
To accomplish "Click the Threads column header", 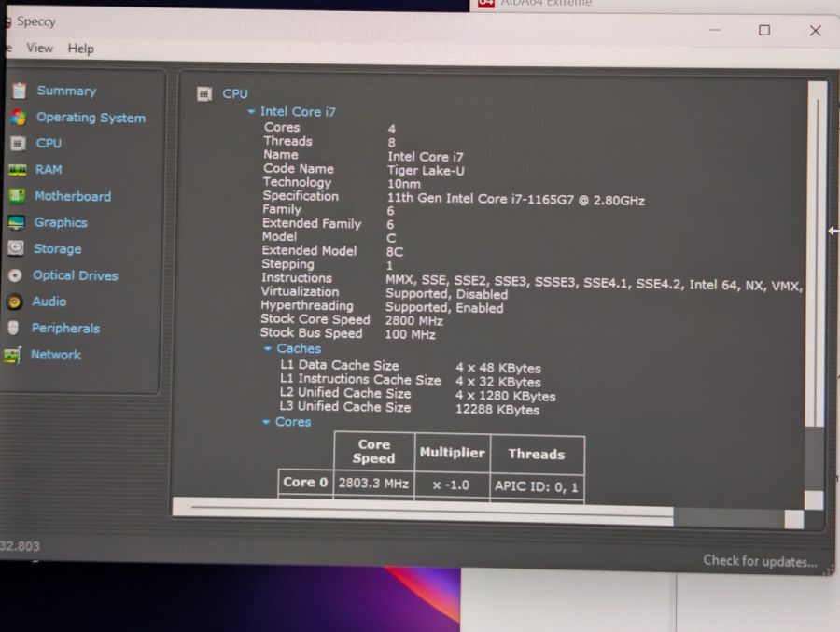I will [x=537, y=455].
